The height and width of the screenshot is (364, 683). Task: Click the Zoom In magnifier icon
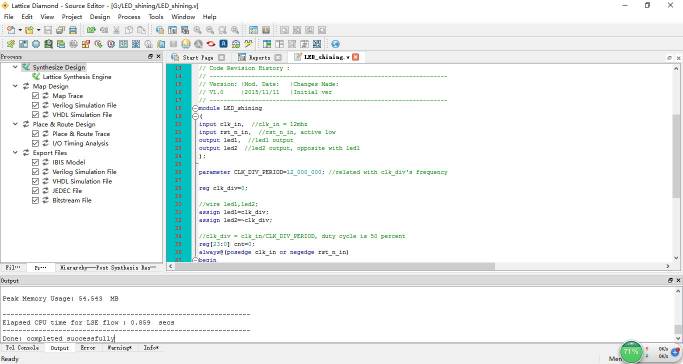[198, 30]
